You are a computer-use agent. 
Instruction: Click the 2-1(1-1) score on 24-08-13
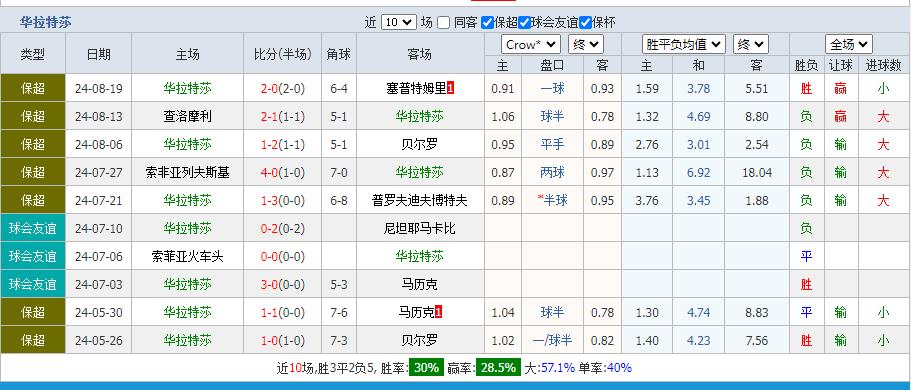coord(282,117)
